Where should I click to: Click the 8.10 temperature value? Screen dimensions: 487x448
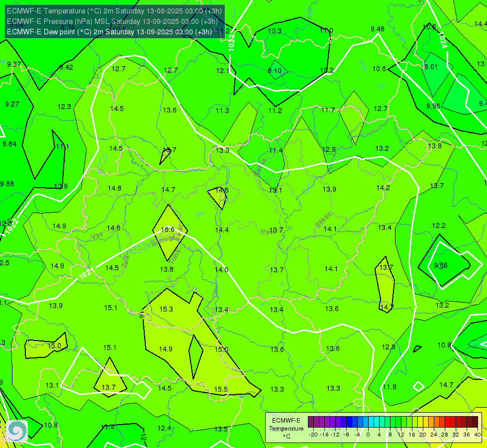pyautogui.click(x=275, y=71)
